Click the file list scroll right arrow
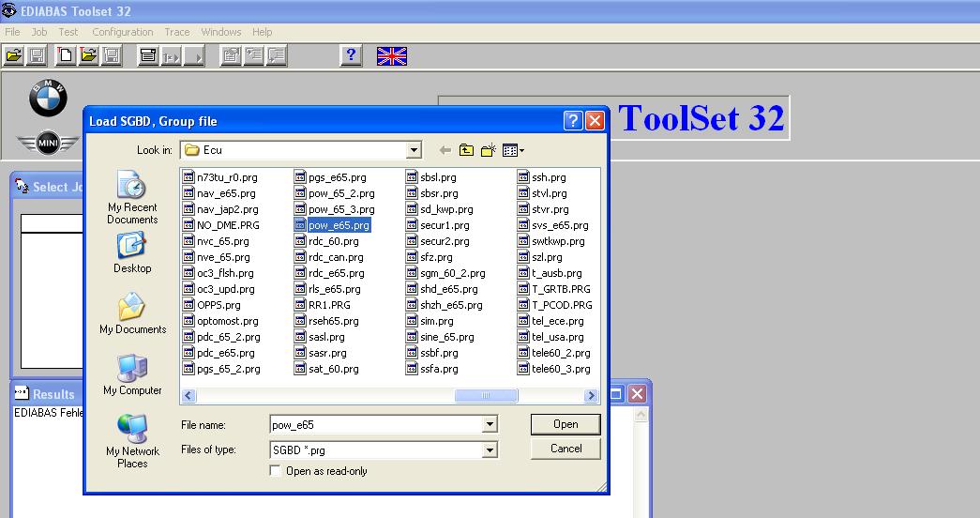This screenshot has height=518, width=980. point(591,395)
